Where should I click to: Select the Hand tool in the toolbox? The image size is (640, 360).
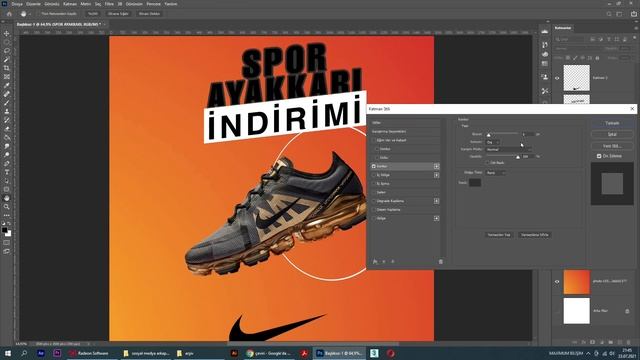tap(7, 198)
